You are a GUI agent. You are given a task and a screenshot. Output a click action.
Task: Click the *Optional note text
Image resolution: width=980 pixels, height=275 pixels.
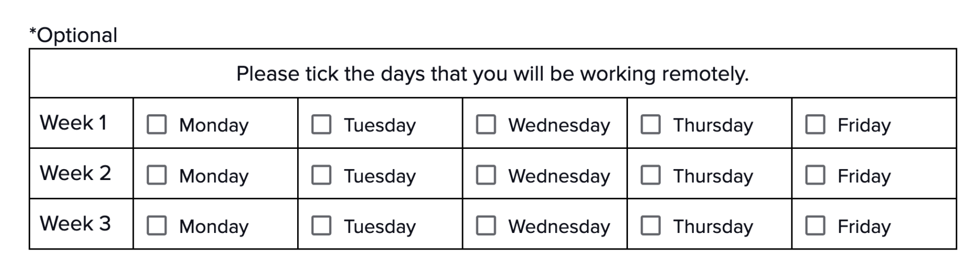(x=73, y=35)
